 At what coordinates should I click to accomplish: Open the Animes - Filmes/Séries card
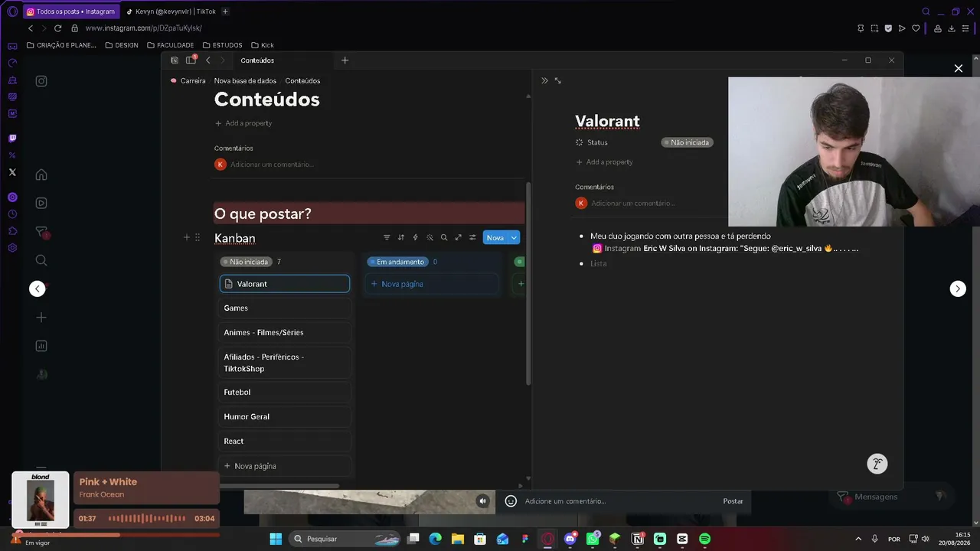pos(285,332)
